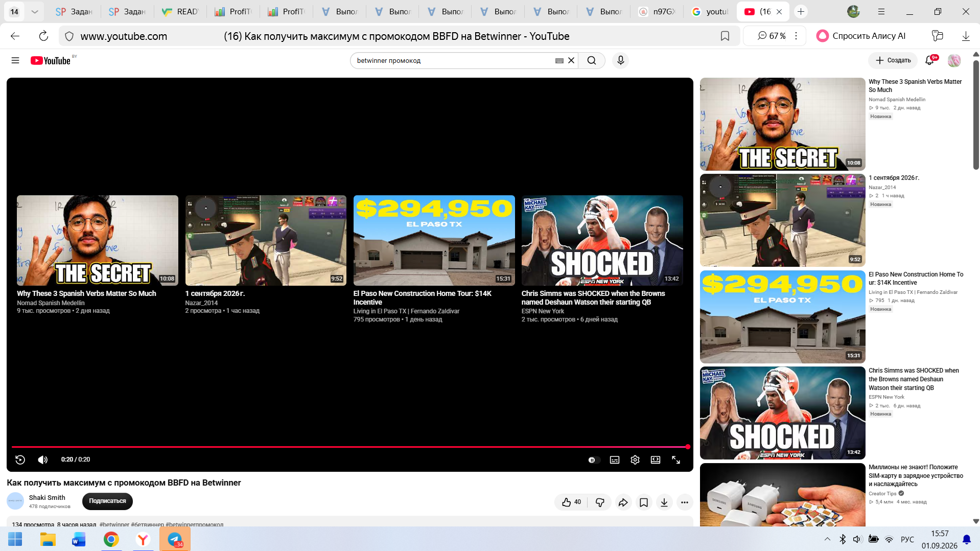Enter fullscreen mode in player
980x551 pixels.
(676, 460)
